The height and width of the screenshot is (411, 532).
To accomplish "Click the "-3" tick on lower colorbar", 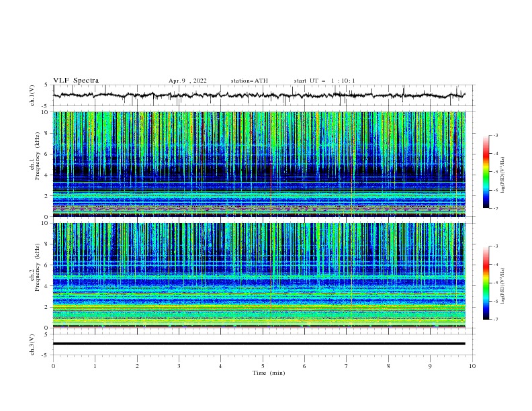I will (x=496, y=246).
